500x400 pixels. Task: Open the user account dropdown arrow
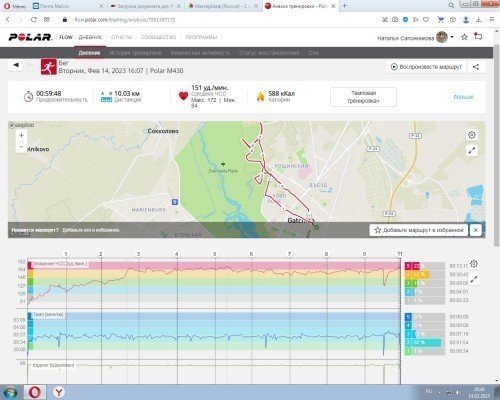pos(452,37)
